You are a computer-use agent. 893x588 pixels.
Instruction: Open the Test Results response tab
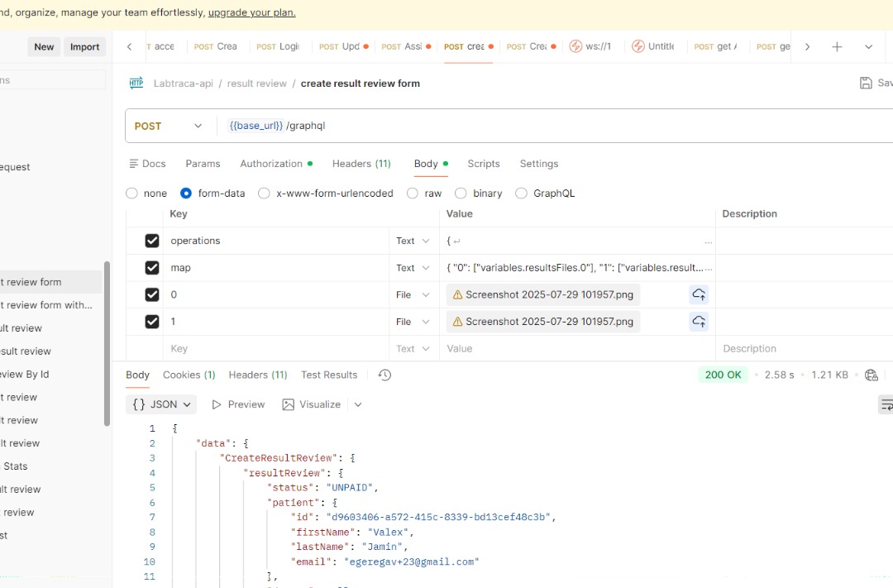point(329,375)
